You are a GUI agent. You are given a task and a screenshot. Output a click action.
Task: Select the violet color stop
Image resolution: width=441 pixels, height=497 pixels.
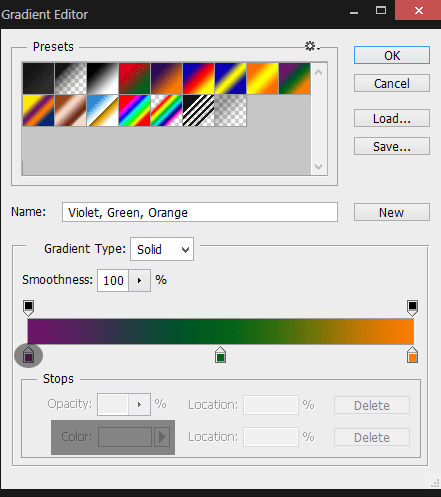pyautogui.click(x=29, y=355)
